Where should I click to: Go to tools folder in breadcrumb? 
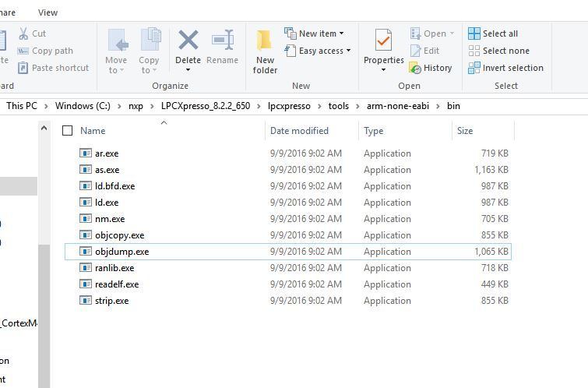tap(339, 106)
